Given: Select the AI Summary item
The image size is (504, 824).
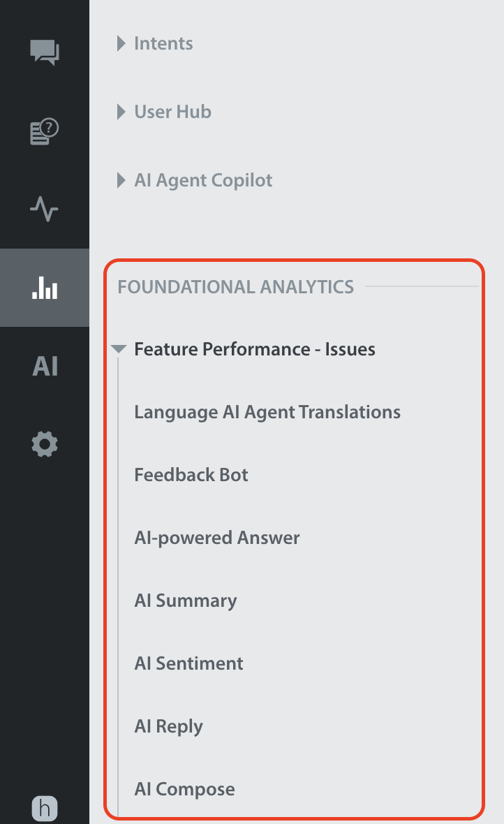Looking at the screenshot, I should [186, 601].
